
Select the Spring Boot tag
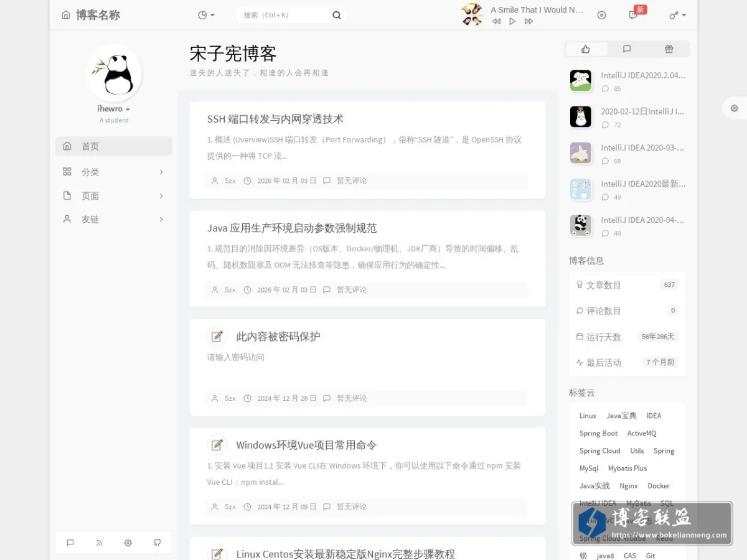pos(598,433)
